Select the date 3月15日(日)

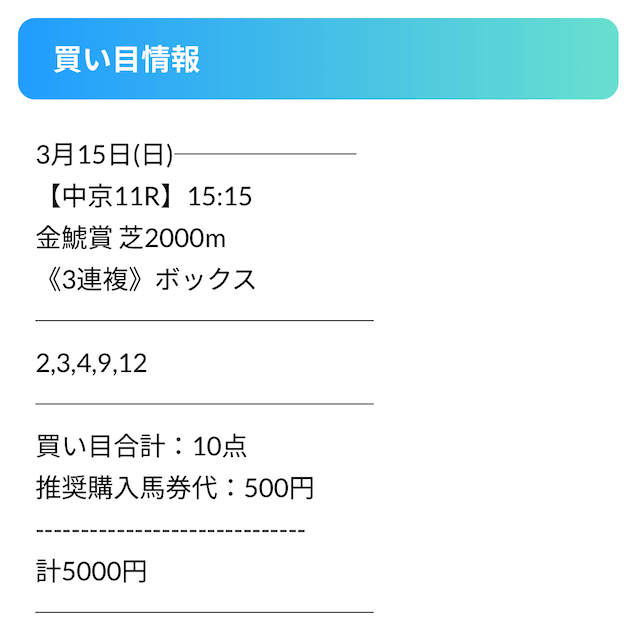point(104,155)
